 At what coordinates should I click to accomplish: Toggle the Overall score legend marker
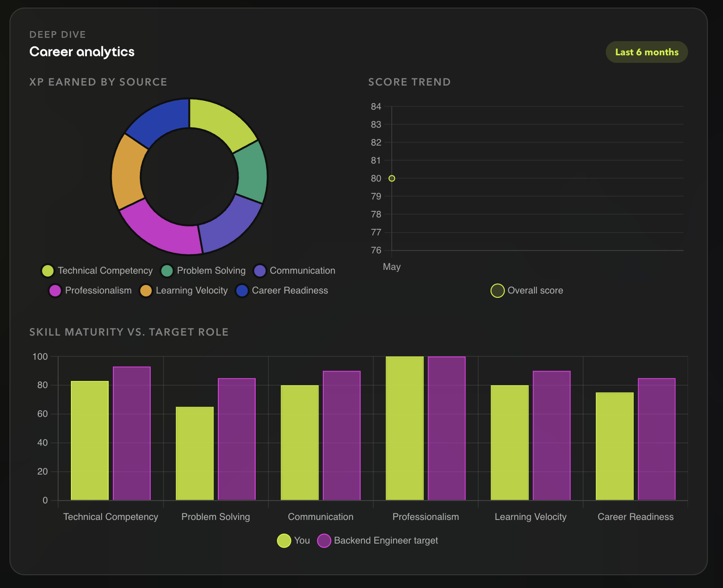[x=498, y=291]
